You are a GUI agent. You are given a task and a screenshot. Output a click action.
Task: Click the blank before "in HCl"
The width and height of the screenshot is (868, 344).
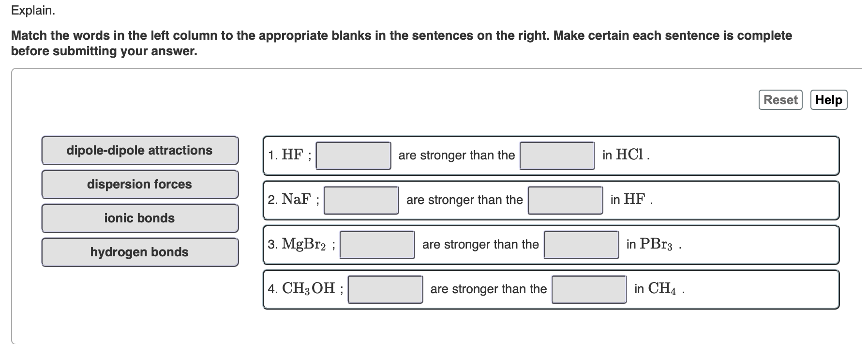tap(557, 156)
